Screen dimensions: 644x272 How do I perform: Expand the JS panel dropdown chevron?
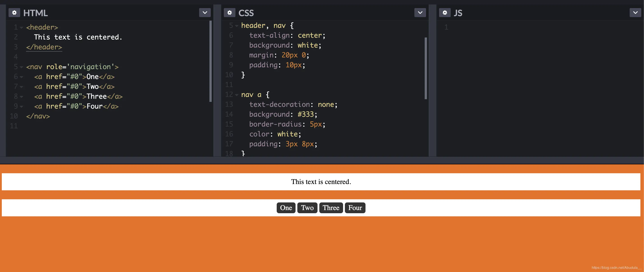pos(635,13)
